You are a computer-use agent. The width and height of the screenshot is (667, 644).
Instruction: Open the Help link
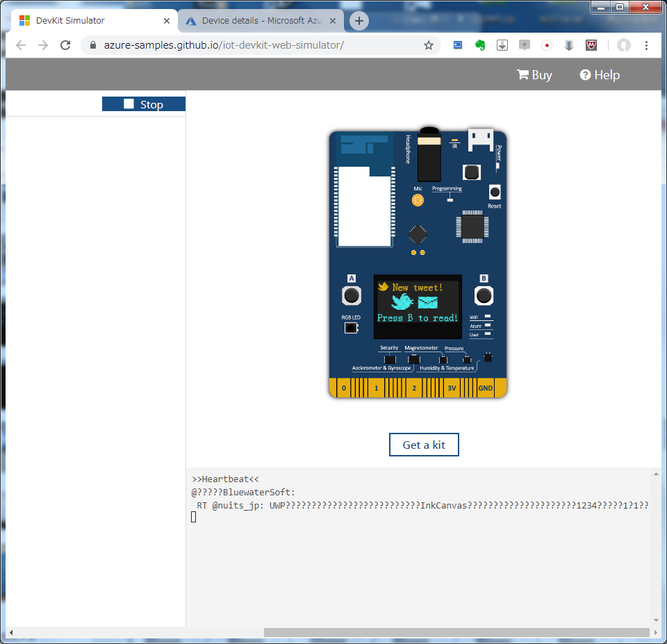click(600, 75)
